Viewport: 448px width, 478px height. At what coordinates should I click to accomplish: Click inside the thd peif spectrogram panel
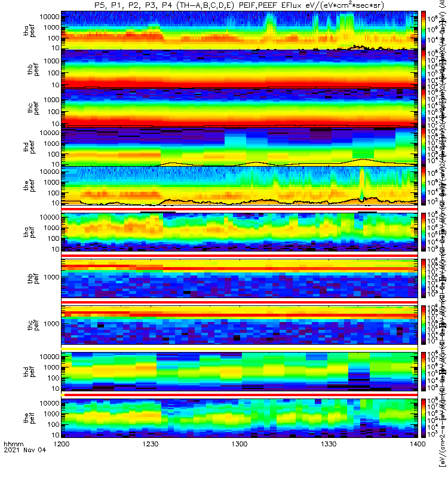pos(240,371)
